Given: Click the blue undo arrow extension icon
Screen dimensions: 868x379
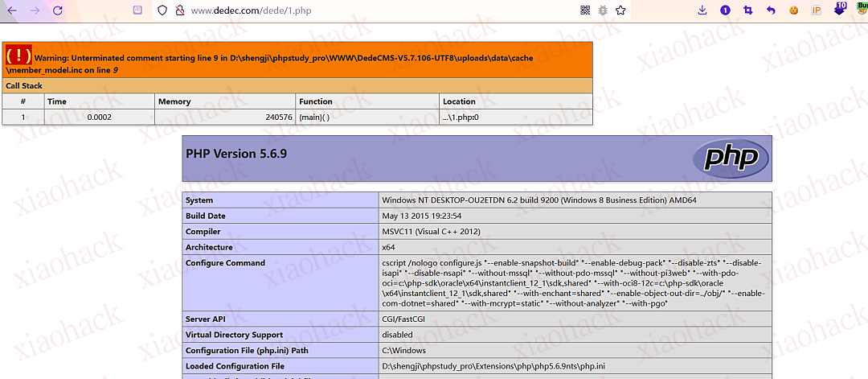Looking at the screenshot, I should pyautogui.click(x=771, y=10).
